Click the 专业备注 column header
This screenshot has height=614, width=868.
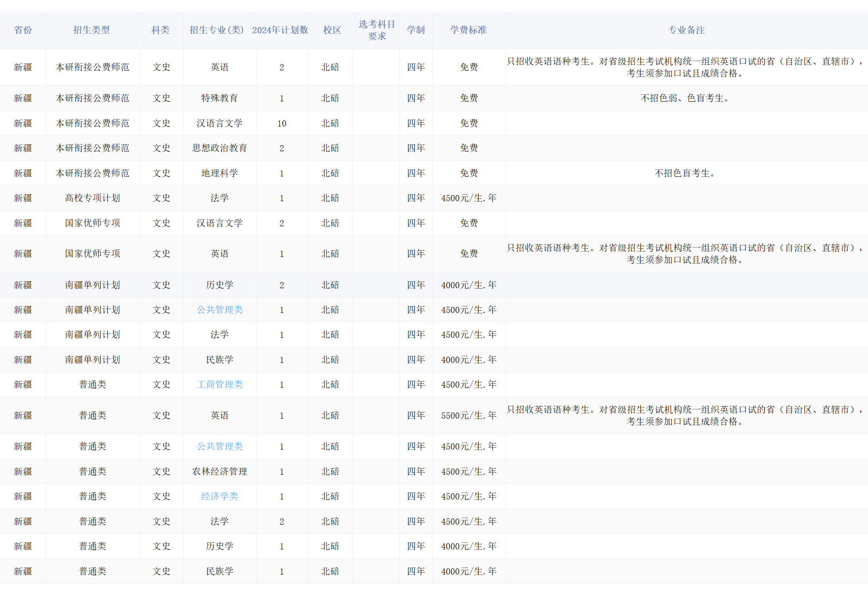click(x=686, y=30)
